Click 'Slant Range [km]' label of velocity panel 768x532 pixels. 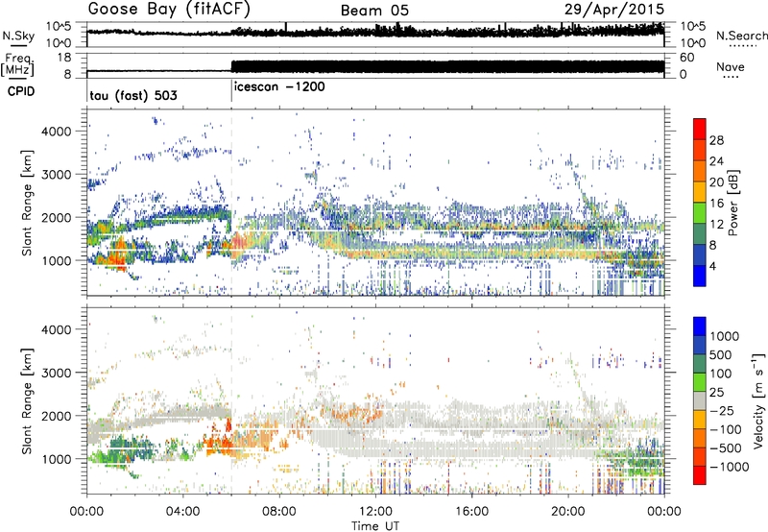(27, 401)
